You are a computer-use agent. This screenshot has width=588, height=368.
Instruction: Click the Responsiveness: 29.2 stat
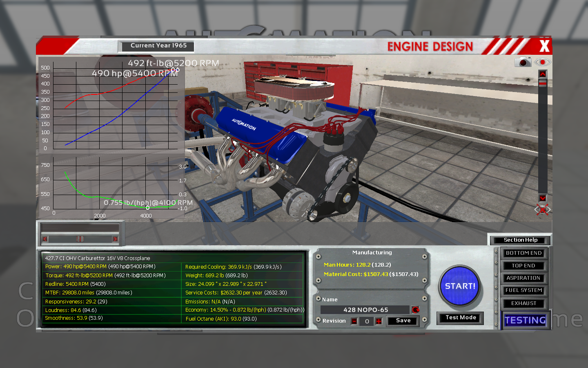[x=76, y=302]
